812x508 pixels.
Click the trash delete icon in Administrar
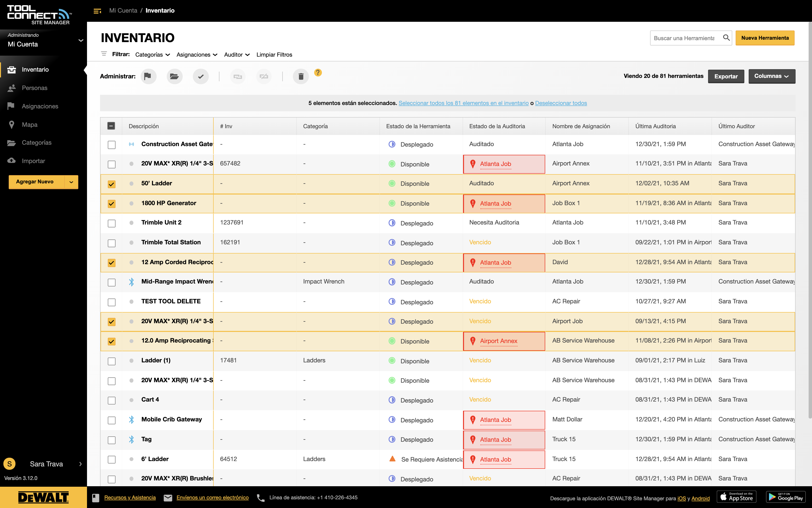pos(301,76)
